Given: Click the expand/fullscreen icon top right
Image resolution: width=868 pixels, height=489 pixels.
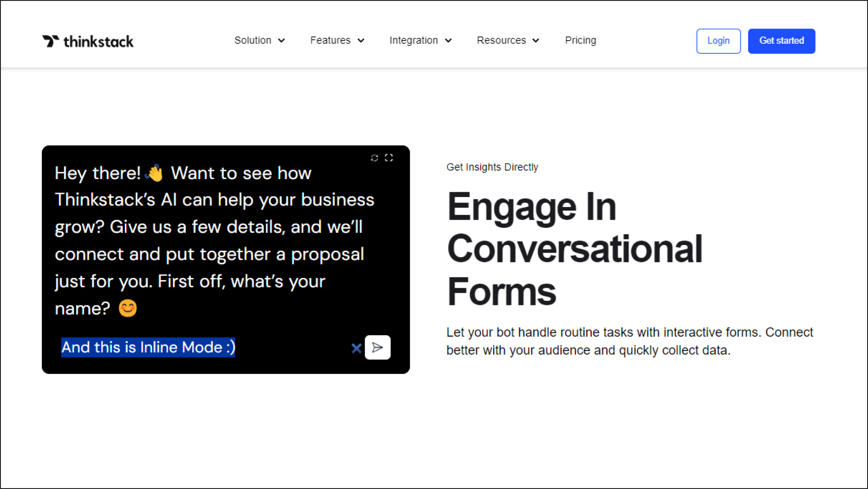Looking at the screenshot, I should tap(389, 157).
